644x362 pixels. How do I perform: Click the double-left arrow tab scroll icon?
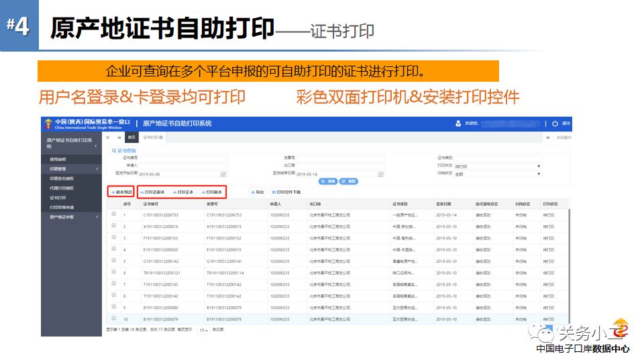119,137
